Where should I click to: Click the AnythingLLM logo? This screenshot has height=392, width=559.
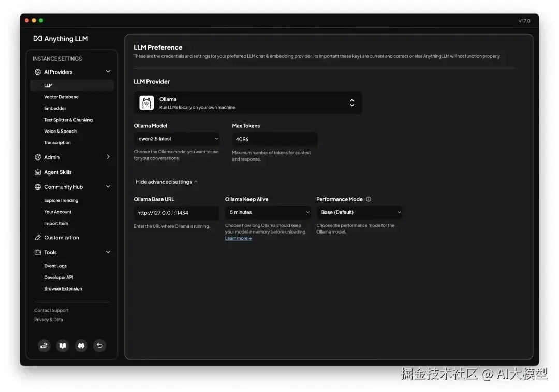point(61,39)
